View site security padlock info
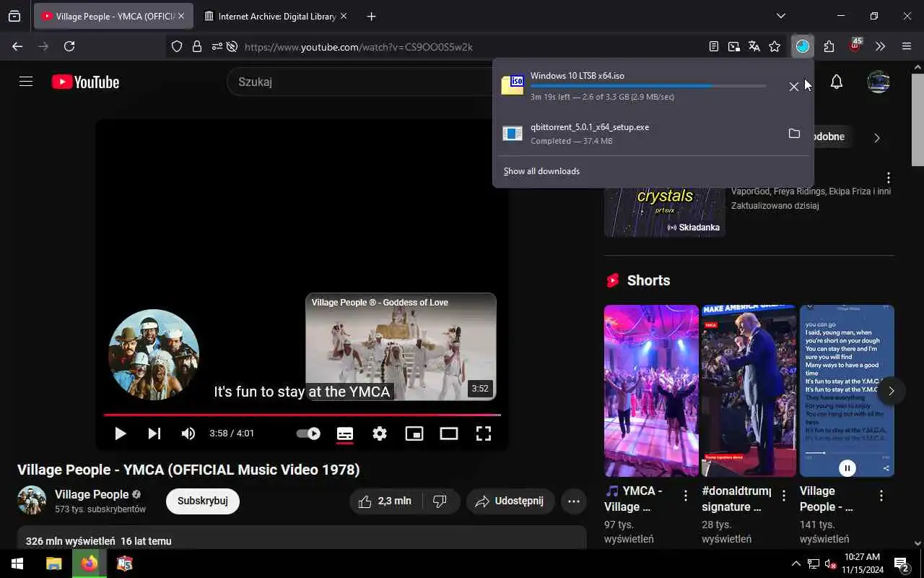 [x=197, y=46]
